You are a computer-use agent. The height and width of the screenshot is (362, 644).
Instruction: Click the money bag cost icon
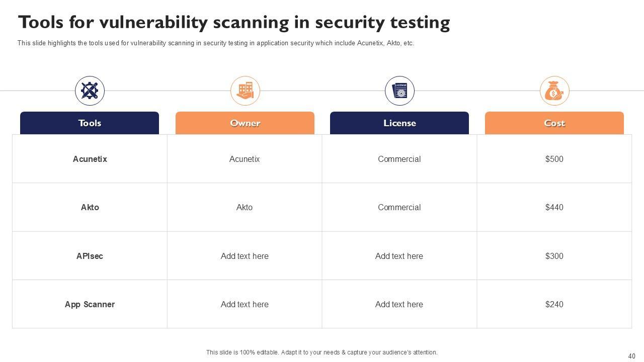pos(554,91)
